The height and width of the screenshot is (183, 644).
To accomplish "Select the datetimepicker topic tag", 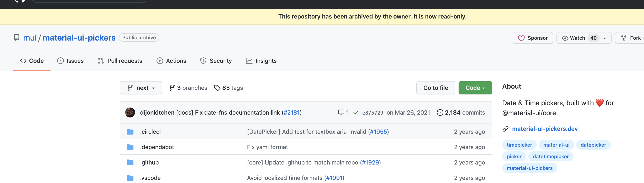I will 550,157.
